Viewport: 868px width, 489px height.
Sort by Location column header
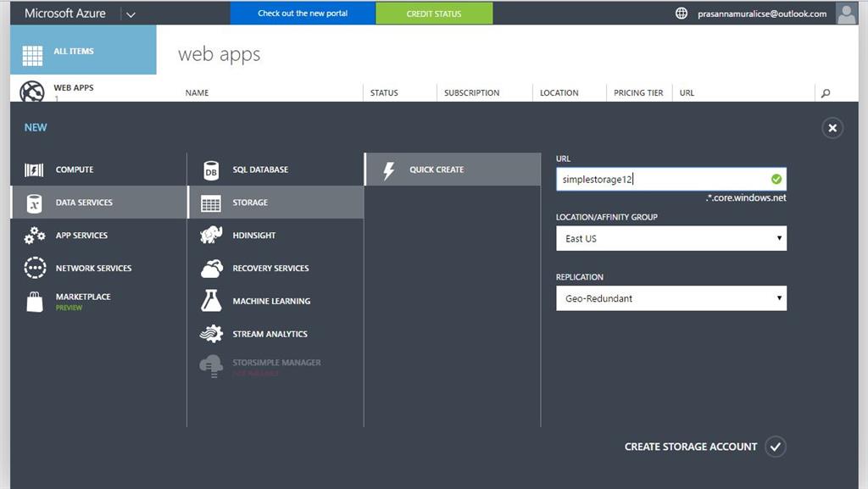tap(559, 93)
